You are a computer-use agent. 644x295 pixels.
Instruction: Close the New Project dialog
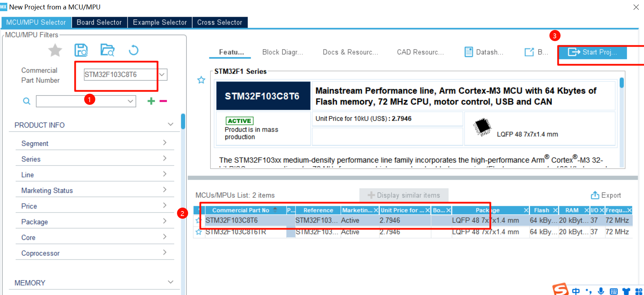636,7
